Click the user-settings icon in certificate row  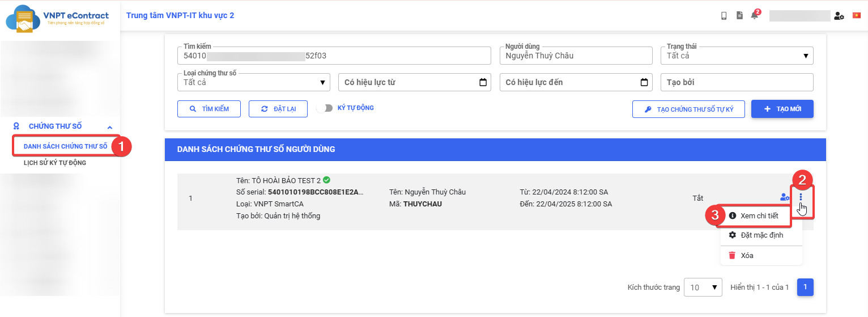click(x=785, y=197)
